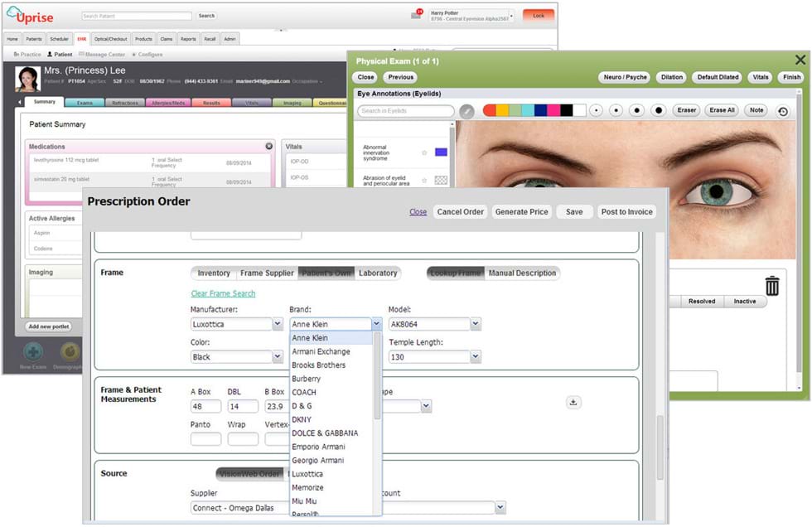Image resolution: width=812 pixels, height=527 pixels.
Task: Pick the navy blue annotation color
Action: point(540,110)
